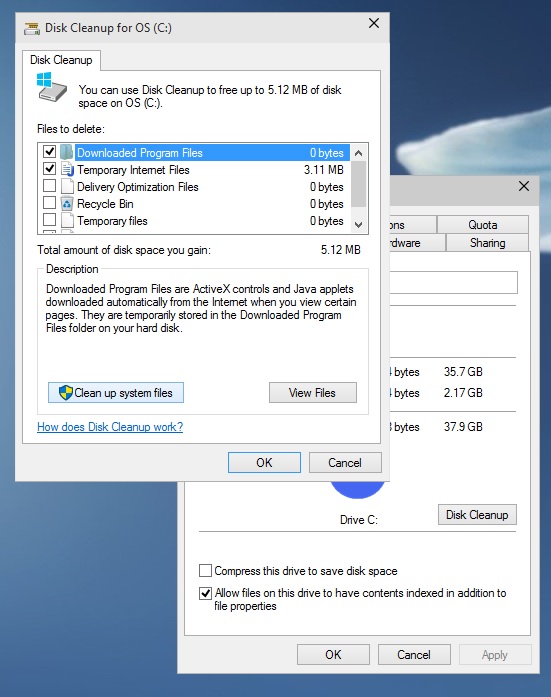Click the 35.7 GB value in Properties
This screenshot has width=551, height=697.
click(x=463, y=372)
